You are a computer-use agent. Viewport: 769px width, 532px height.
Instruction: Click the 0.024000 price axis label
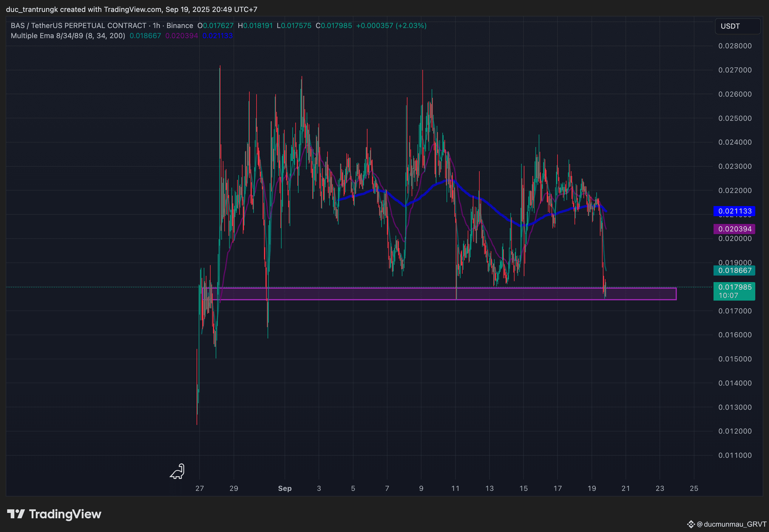pyautogui.click(x=735, y=142)
